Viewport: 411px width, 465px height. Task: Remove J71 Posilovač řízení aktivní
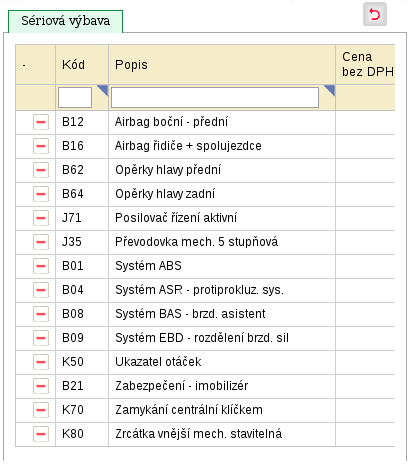tap(41, 218)
